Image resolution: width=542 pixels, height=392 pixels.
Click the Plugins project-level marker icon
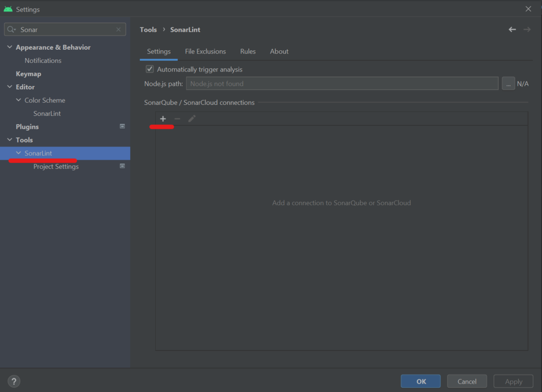point(122,126)
